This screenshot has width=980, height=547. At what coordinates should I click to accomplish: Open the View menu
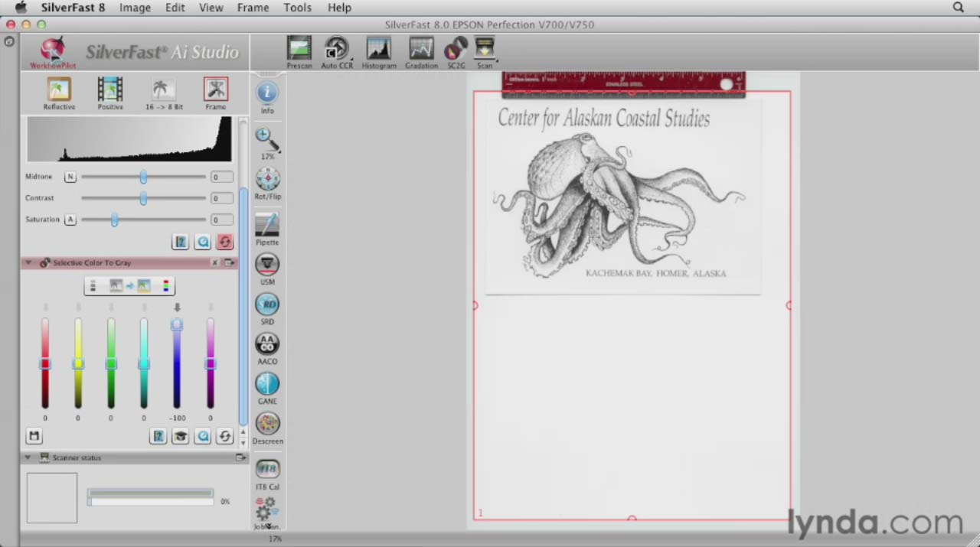click(211, 8)
